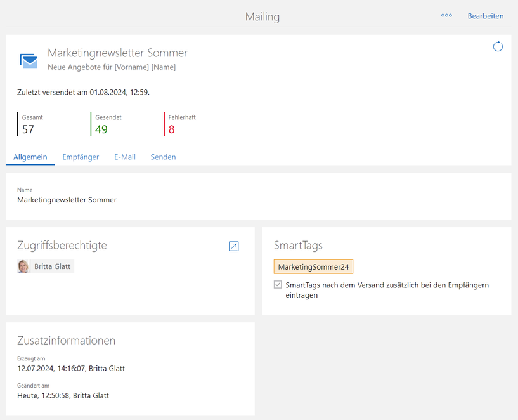Click the Bearbeiten link
This screenshot has width=518, height=420.
click(485, 16)
